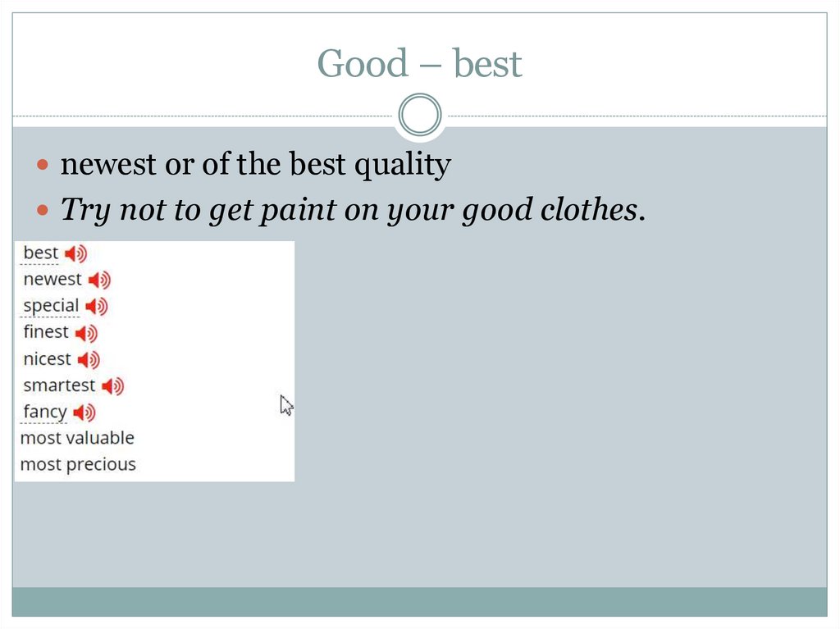Select the 'smartest' synonym
The height and width of the screenshot is (629, 840).
[x=59, y=385]
